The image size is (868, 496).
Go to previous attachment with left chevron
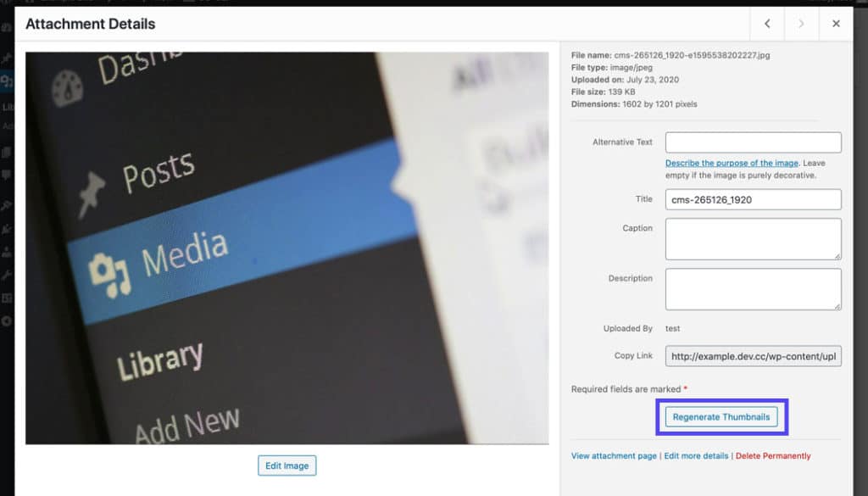767,24
